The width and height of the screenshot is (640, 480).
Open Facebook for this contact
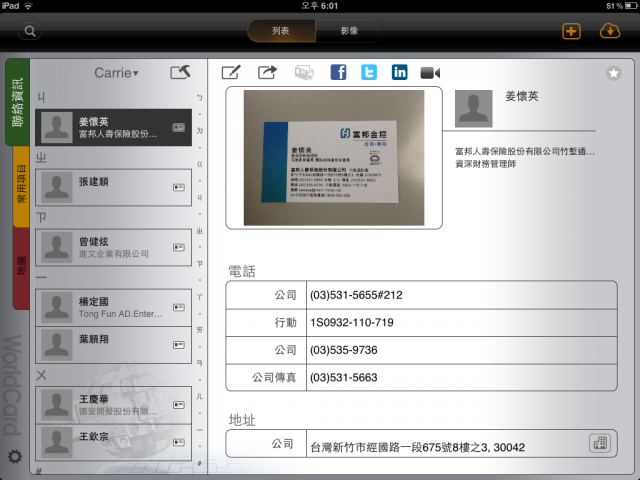click(338, 73)
